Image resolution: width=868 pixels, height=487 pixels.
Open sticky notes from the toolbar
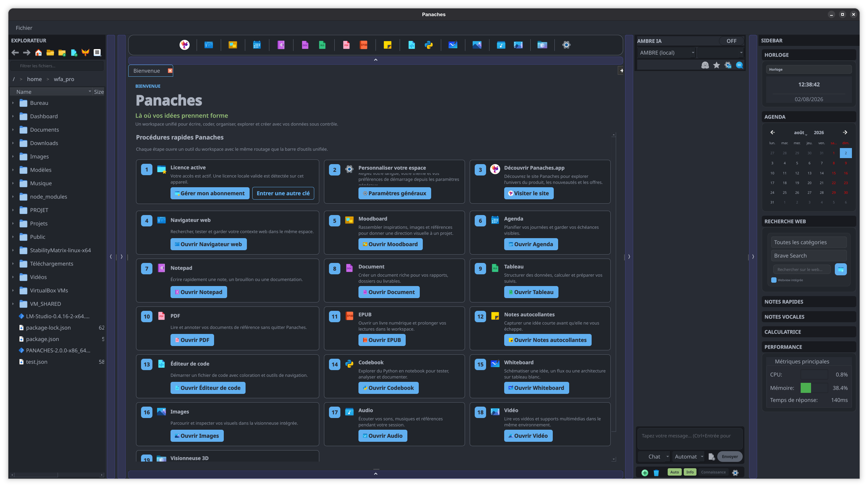coord(388,45)
